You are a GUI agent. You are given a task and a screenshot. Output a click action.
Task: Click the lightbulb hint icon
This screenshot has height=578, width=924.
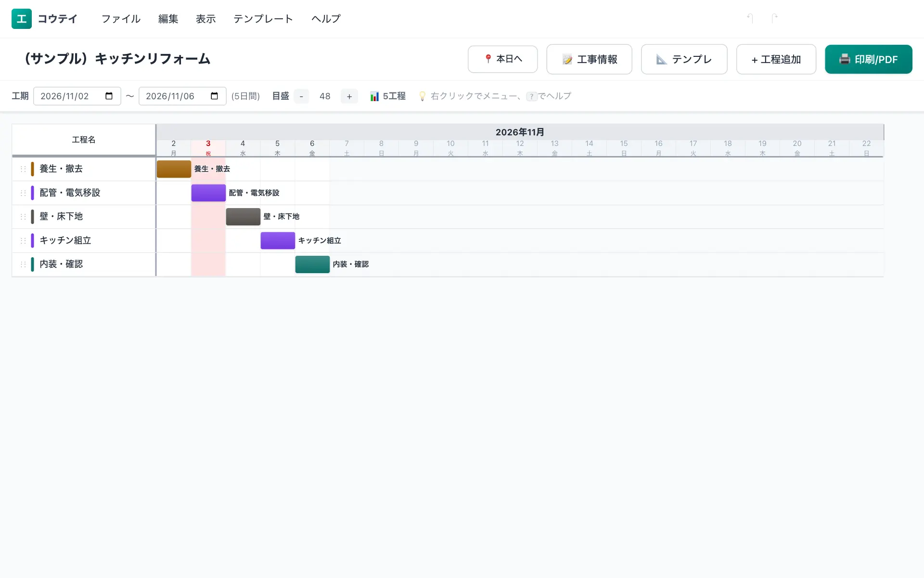click(422, 96)
